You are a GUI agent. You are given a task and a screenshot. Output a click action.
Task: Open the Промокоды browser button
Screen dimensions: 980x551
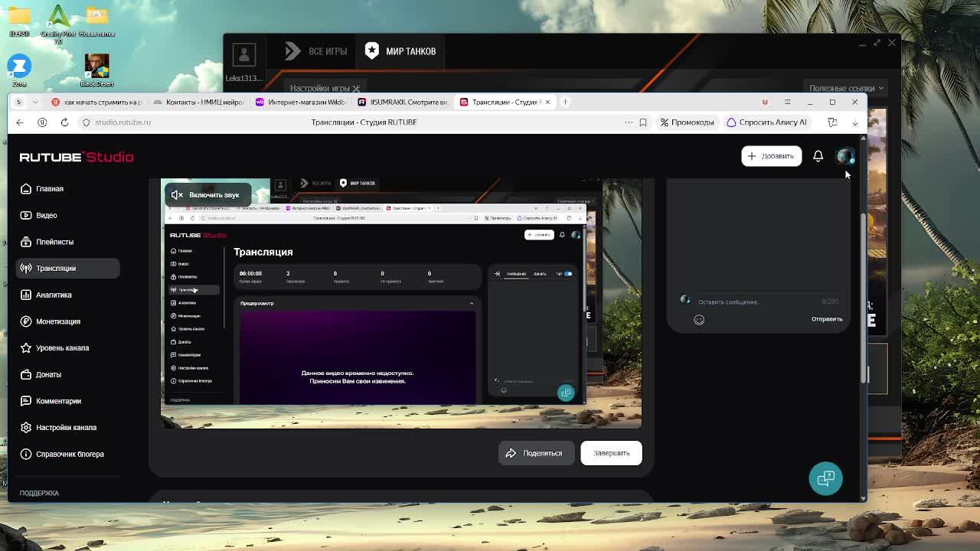(x=687, y=122)
